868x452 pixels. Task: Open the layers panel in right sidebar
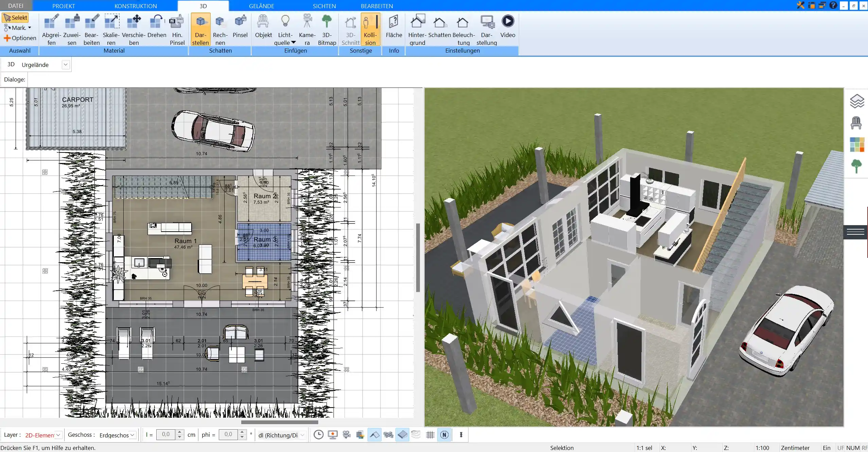pyautogui.click(x=857, y=101)
